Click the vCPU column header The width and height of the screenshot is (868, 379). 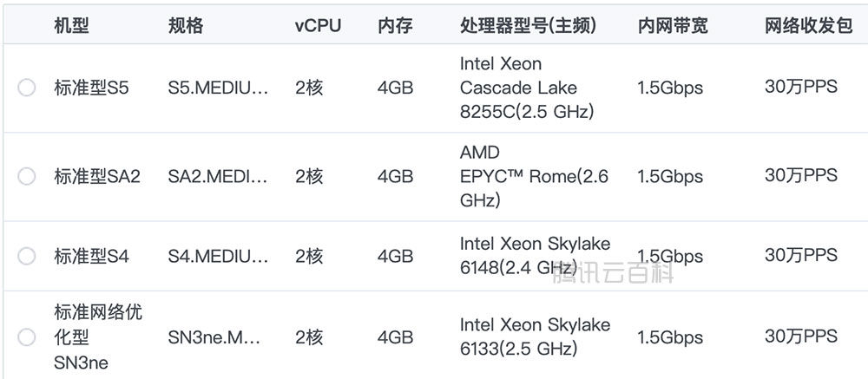318,26
